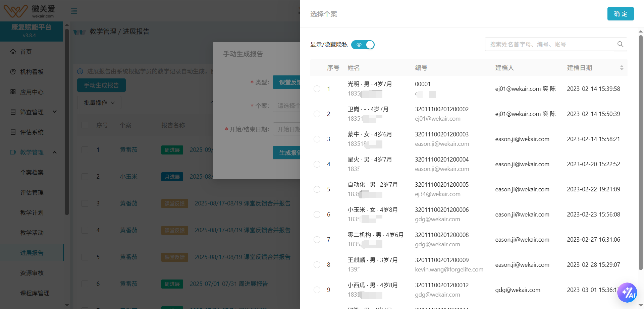The width and height of the screenshot is (644, 309).
Task: Click the 机构看板 dashboard icon
Action: (x=13, y=72)
